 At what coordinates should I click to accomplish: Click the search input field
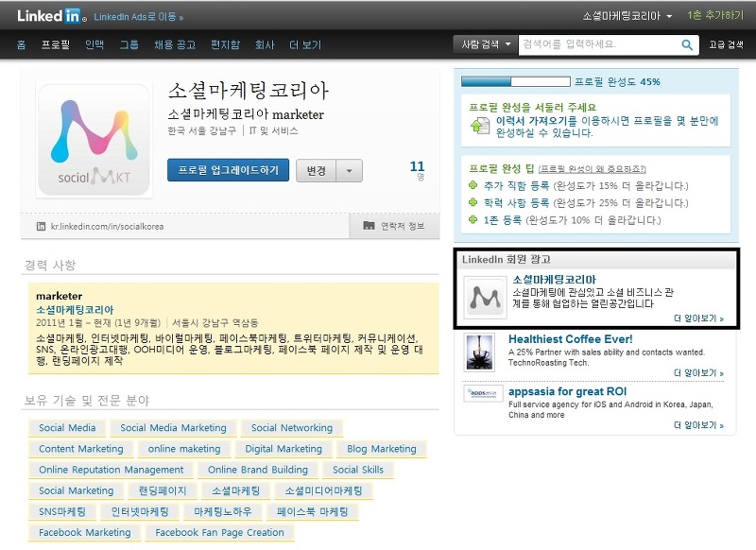click(x=600, y=44)
